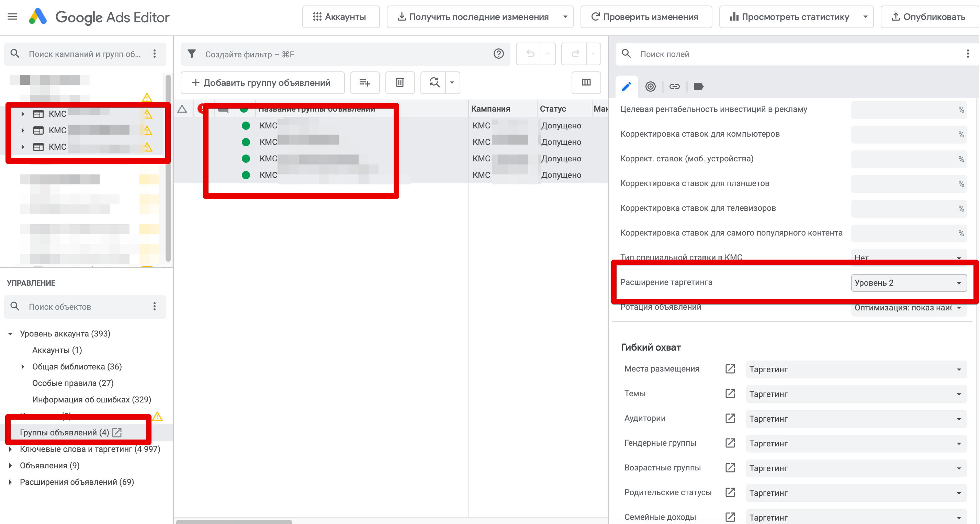Viewport: 980px width, 524px height.
Task: Open Места размещения Таргетинг dropdown
Action: (x=856, y=369)
